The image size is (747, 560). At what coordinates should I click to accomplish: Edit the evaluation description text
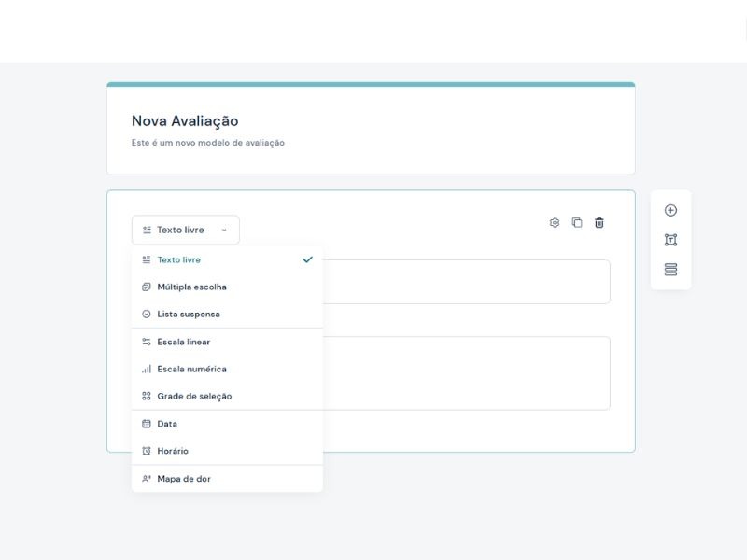click(208, 143)
